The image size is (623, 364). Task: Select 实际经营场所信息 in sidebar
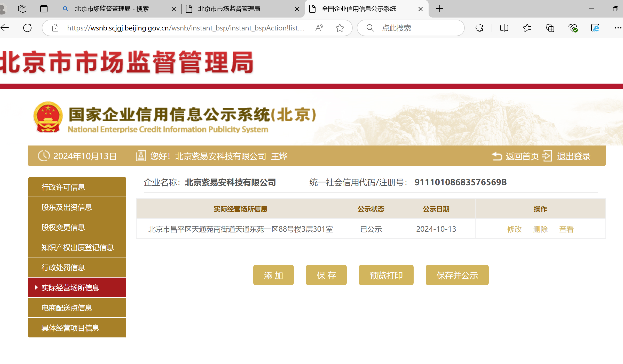pyautogui.click(x=77, y=288)
